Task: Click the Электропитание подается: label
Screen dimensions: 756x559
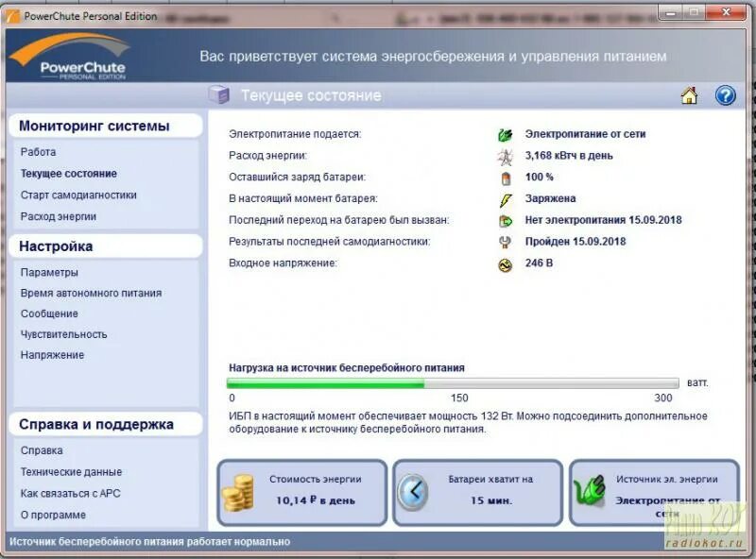Action: 295,134
